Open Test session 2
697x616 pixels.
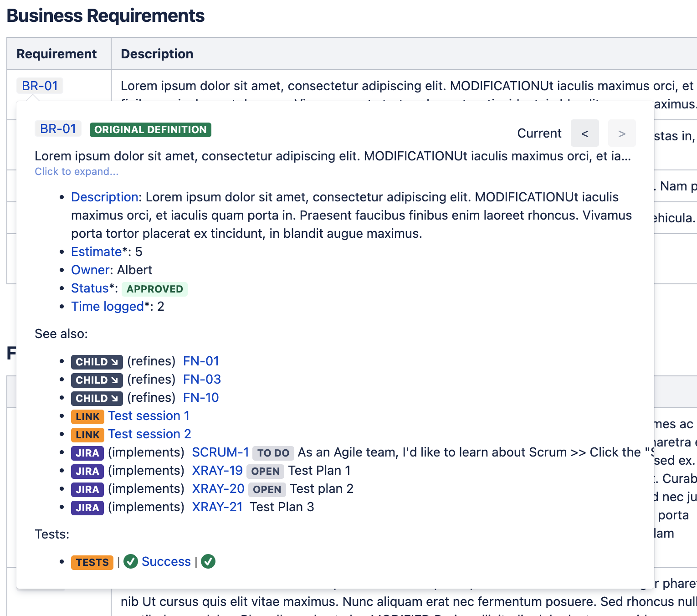[x=149, y=434]
